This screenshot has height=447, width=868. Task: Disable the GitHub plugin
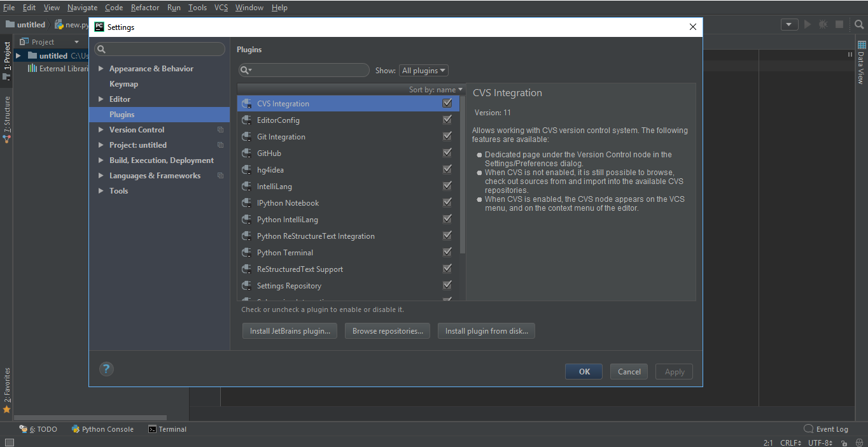point(447,152)
